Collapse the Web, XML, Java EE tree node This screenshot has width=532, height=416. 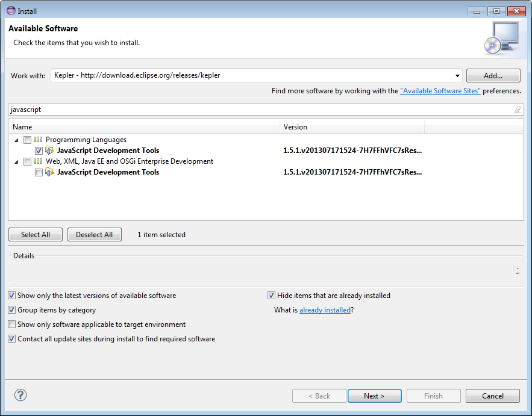click(15, 161)
